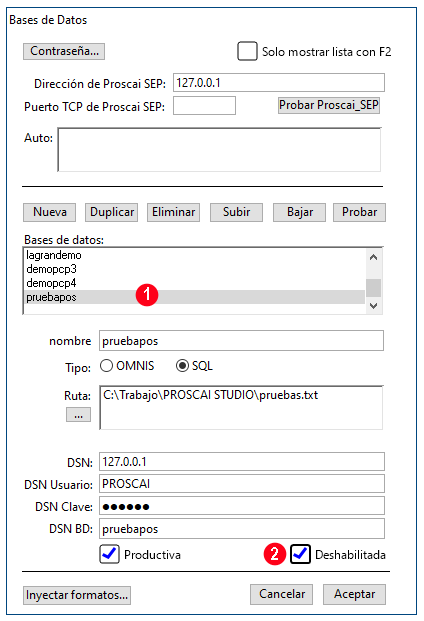Choose the OMNIS type radio button
This screenshot has width=424, height=621.
(106, 366)
